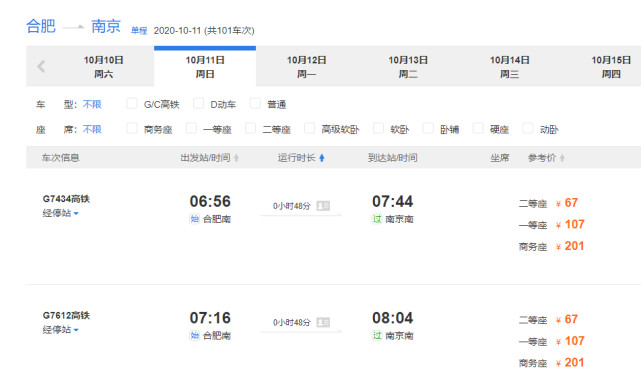Expand 经停站 for train G7434

coord(61,213)
